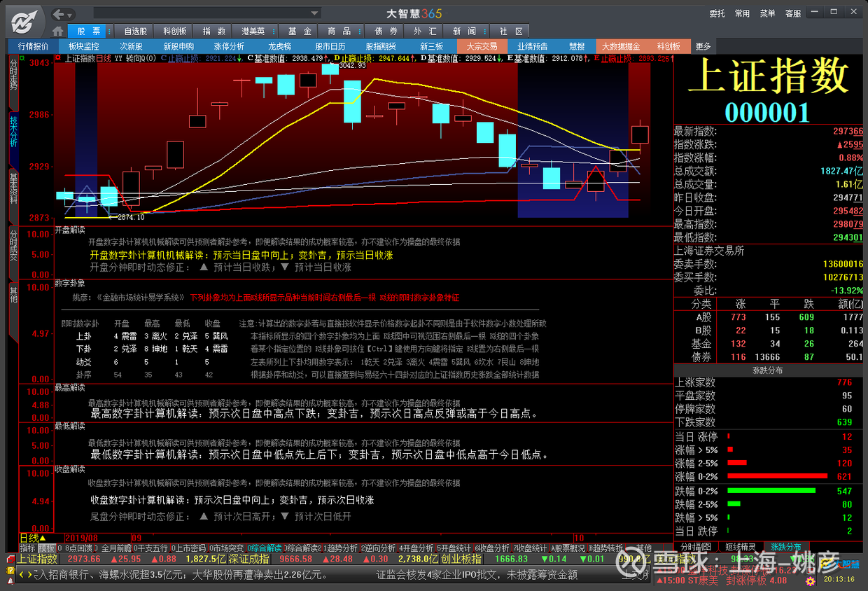Choose the 0上市密码 template
This screenshot has width=868, height=591.
click(188, 548)
